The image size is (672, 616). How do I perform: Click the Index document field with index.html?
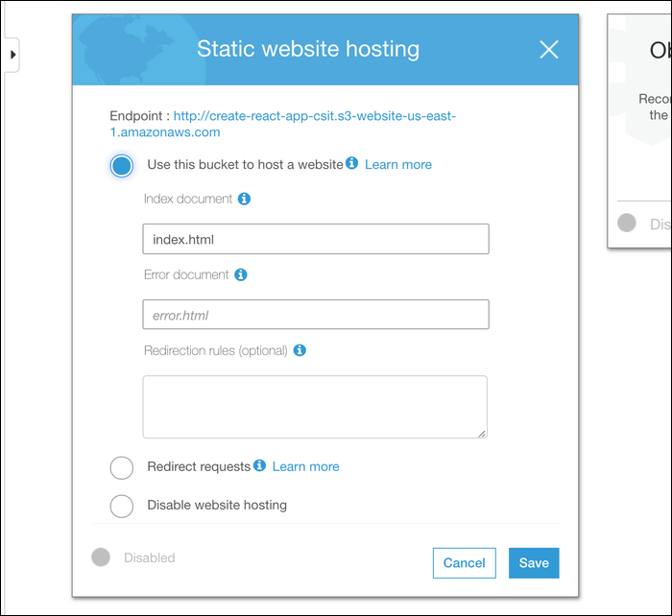tap(315, 239)
